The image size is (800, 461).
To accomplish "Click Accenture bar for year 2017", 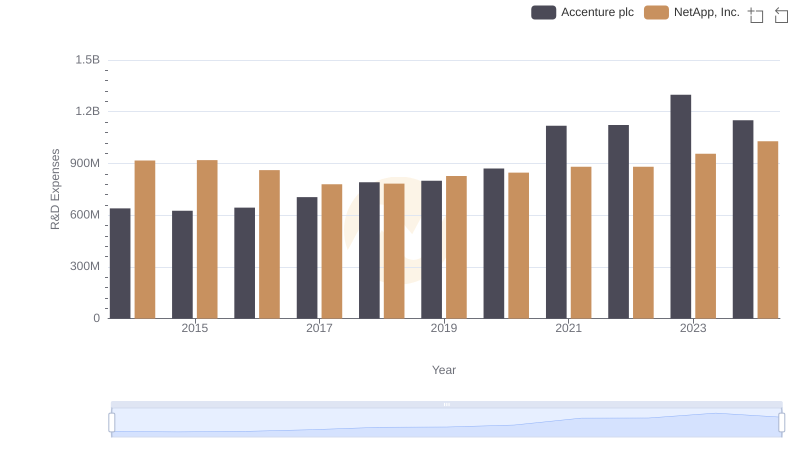I will [x=307, y=257].
